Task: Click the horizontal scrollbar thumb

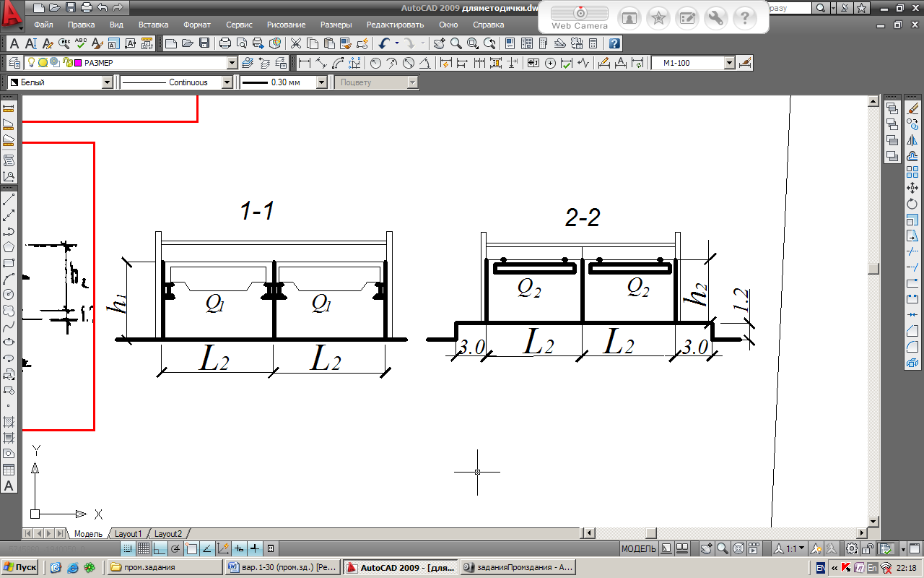Action: [x=652, y=533]
